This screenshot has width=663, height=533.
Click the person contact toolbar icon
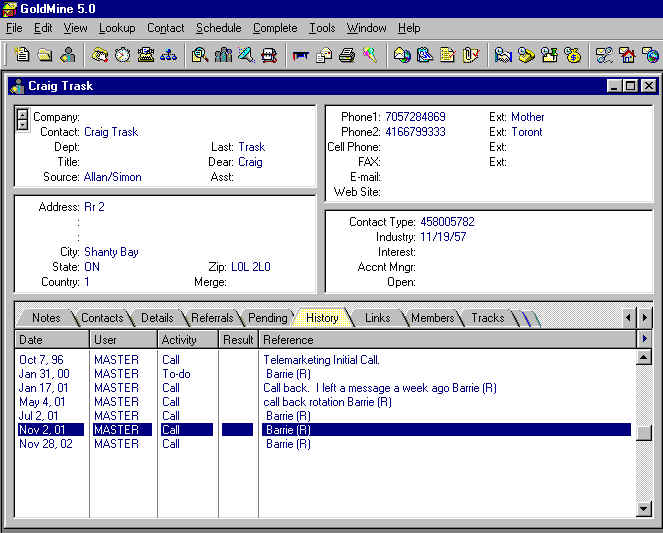click(x=68, y=55)
